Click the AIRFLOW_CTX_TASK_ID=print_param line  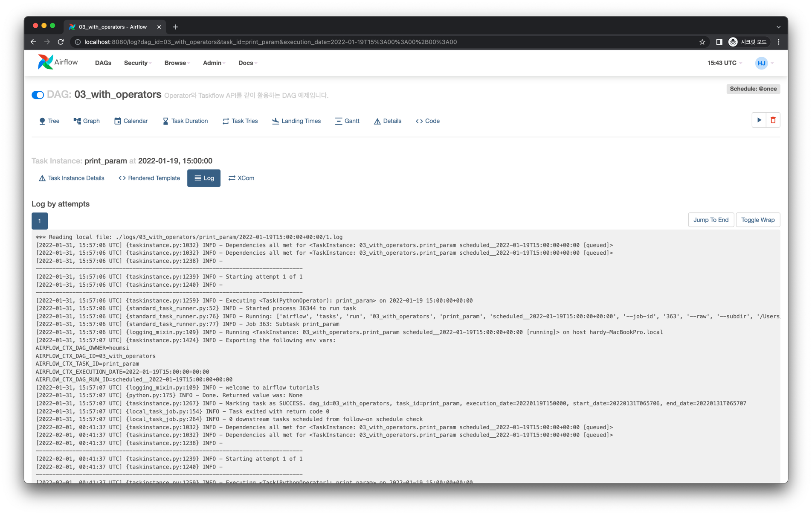(x=87, y=364)
